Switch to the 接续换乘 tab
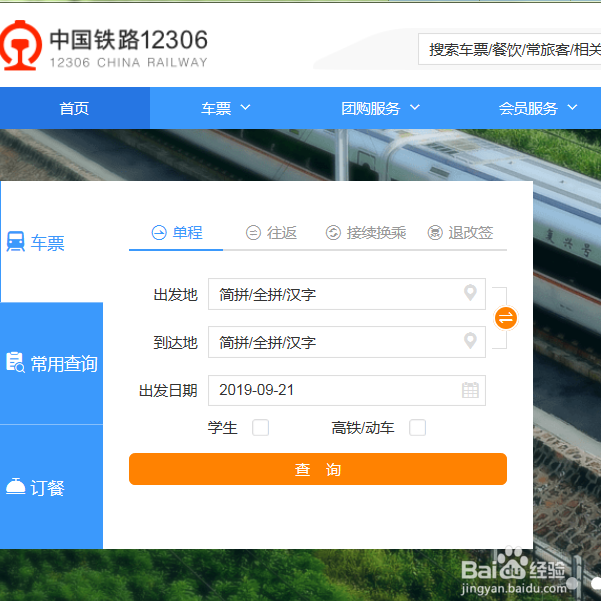 pos(366,233)
